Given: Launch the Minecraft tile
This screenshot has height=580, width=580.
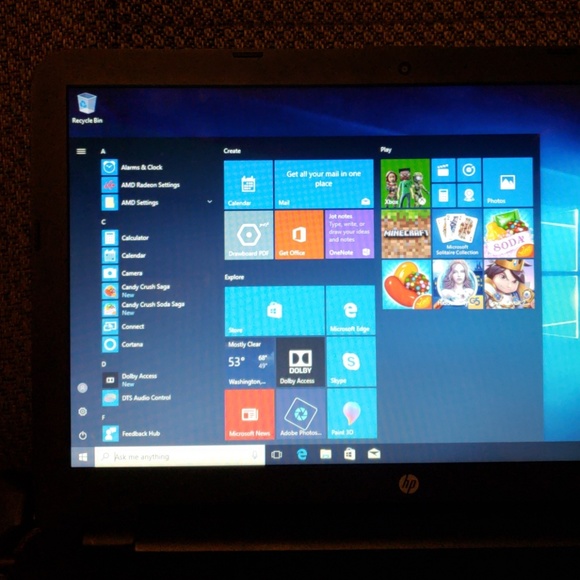Looking at the screenshot, I should tap(406, 233).
